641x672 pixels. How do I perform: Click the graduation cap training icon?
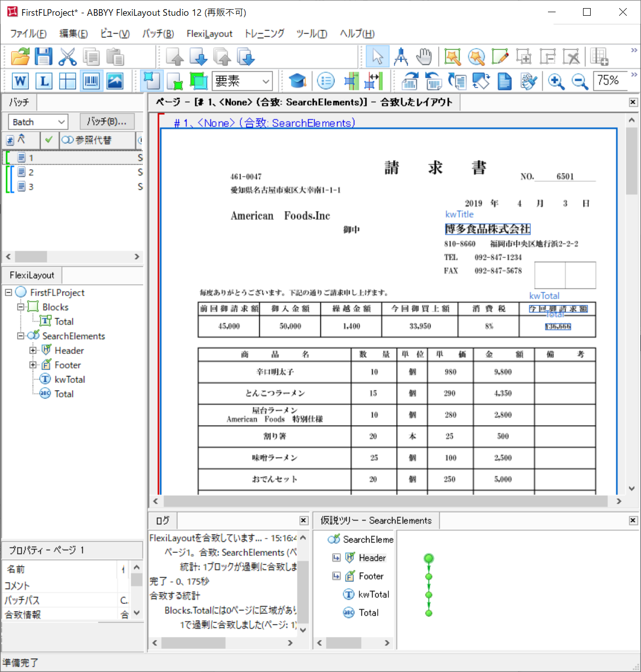click(x=297, y=81)
